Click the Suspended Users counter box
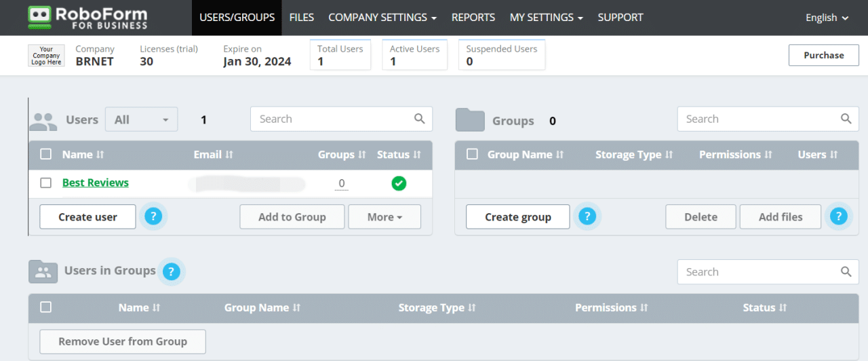The height and width of the screenshot is (361, 868). point(502,55)
